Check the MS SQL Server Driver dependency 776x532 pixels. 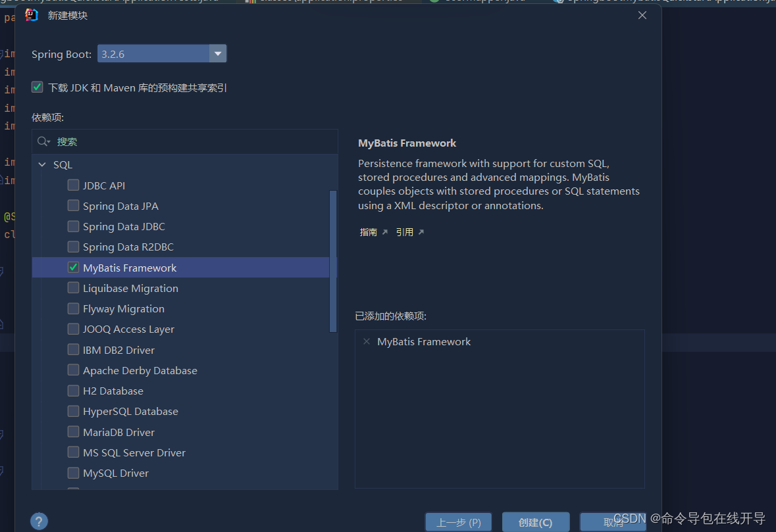point(73,452)
